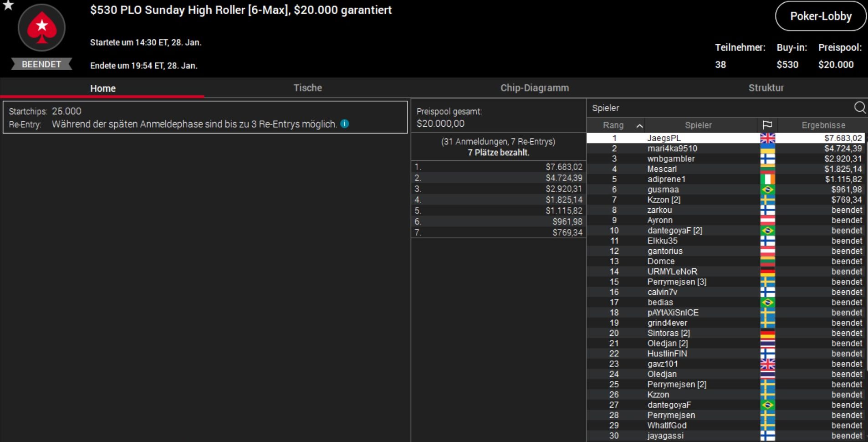Open the Struktur tab

(766, 88)
